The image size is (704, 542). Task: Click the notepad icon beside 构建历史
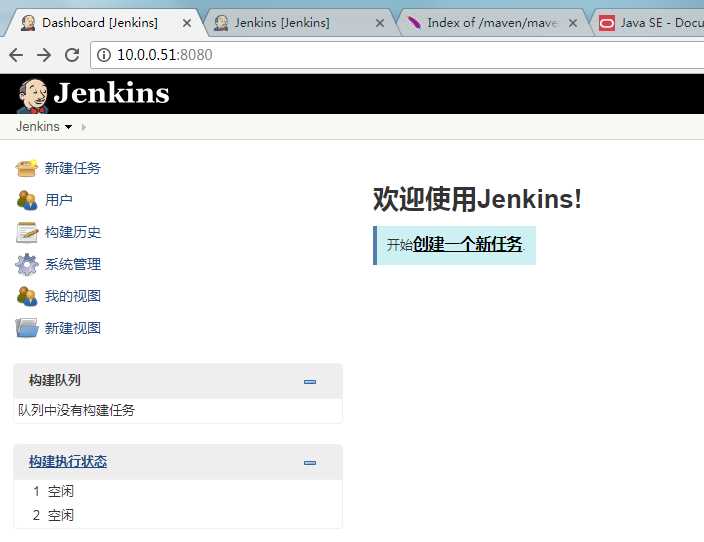[x=26, y=232]
